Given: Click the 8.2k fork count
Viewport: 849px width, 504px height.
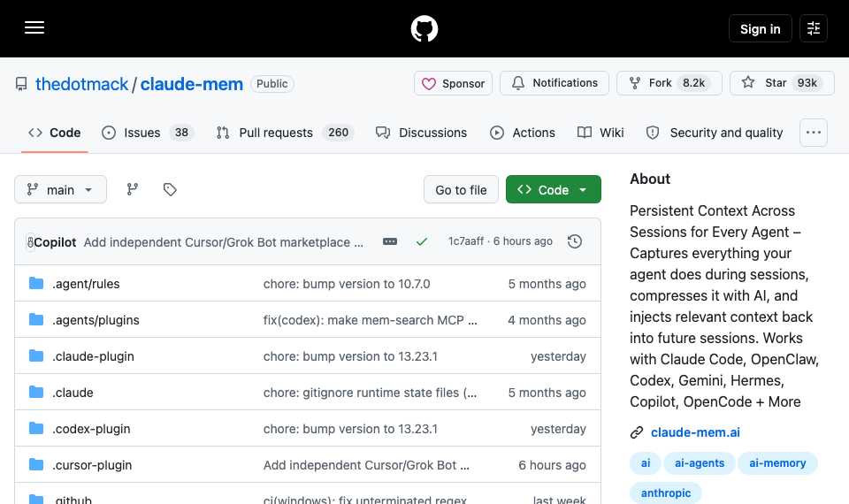Looking at the screenshot, I should 693,83.
